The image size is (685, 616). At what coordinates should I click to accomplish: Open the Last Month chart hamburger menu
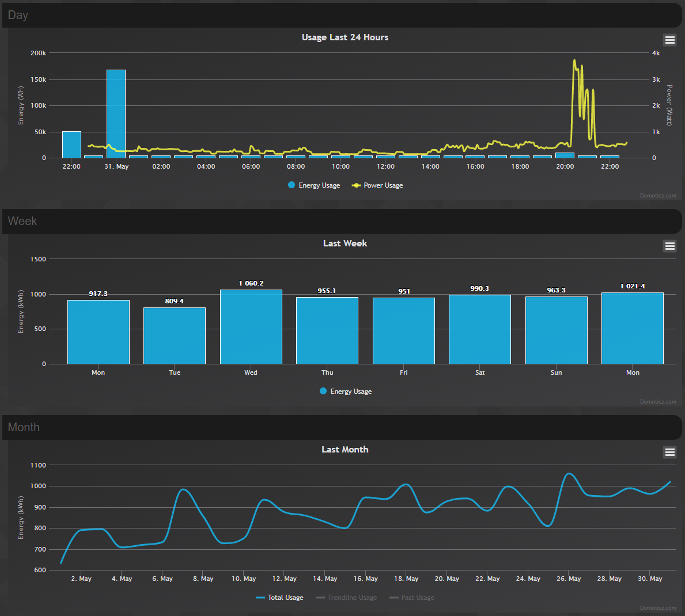[669, 453]
